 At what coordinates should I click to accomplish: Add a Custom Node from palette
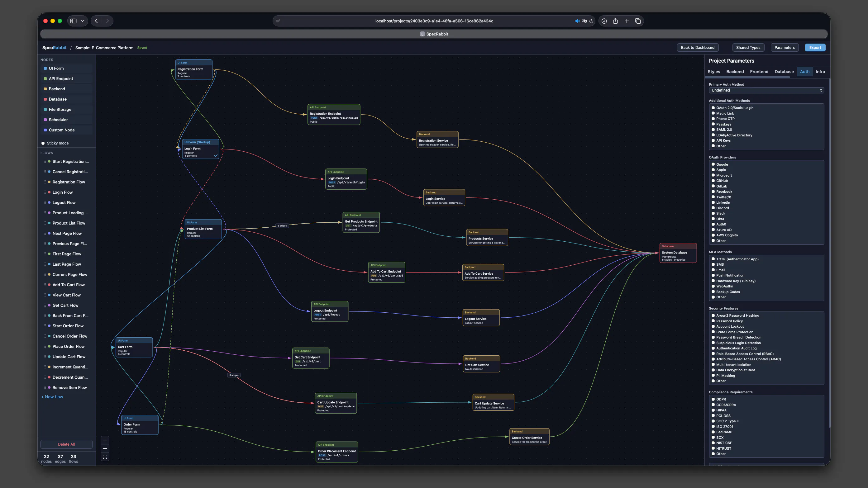[66, 130]
